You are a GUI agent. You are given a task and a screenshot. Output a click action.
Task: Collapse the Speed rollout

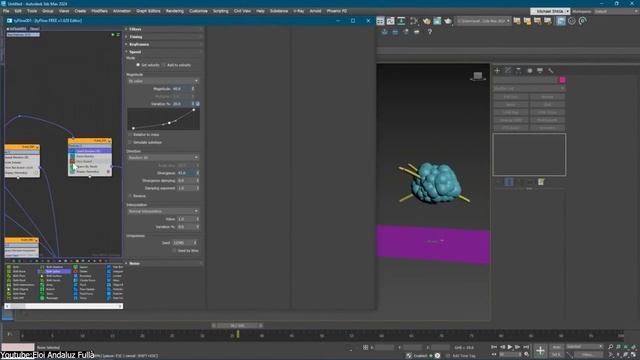tap(164, 52)
